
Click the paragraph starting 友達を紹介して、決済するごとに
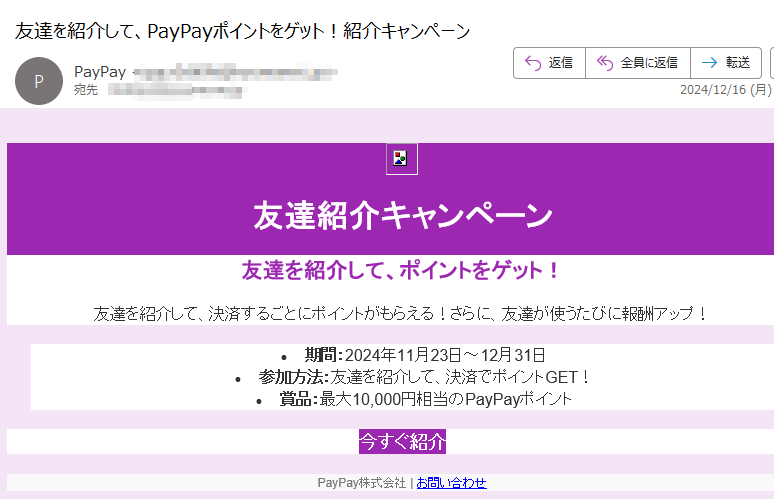pyautogui.click(x=401, y=313)
